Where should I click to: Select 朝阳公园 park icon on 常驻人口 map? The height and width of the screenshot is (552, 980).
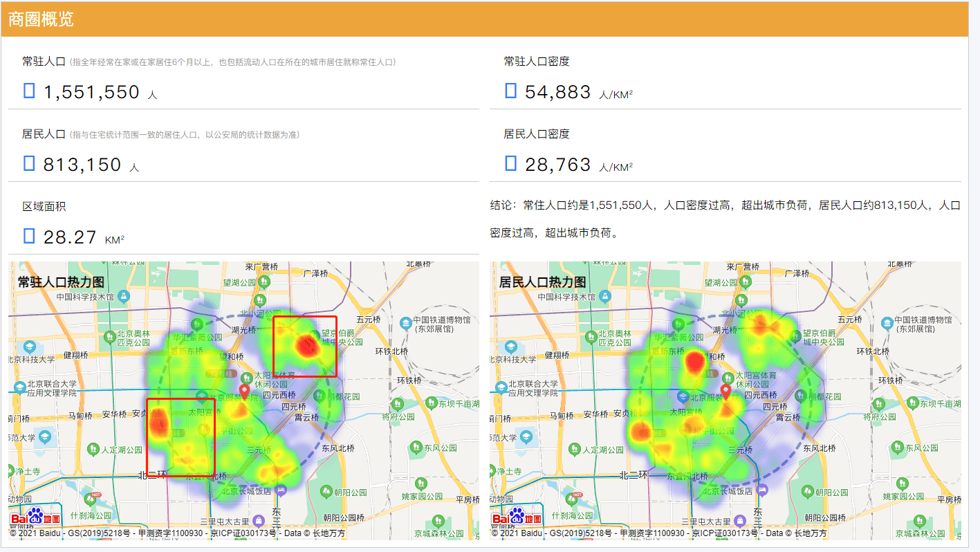pyautogui.click(x=326, y=491)
